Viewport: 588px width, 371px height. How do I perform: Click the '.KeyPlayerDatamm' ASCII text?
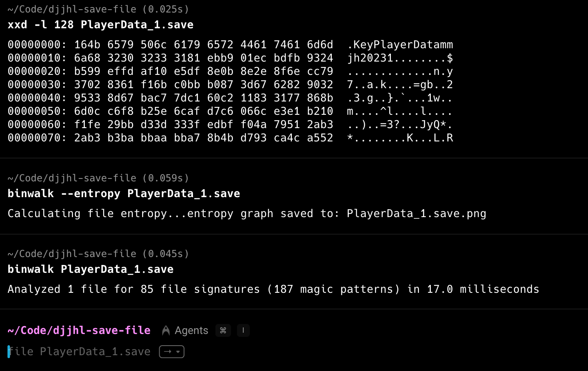click(x=400, y=45)
